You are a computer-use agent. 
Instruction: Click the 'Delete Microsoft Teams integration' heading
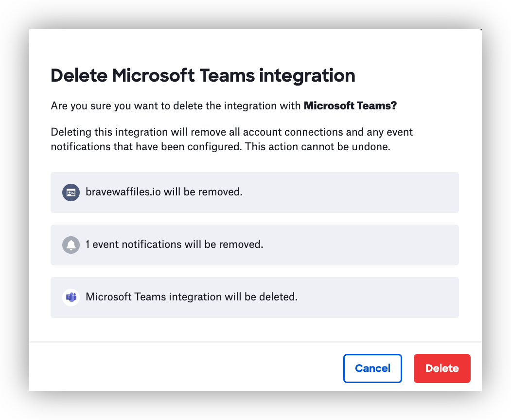[203, 76]
